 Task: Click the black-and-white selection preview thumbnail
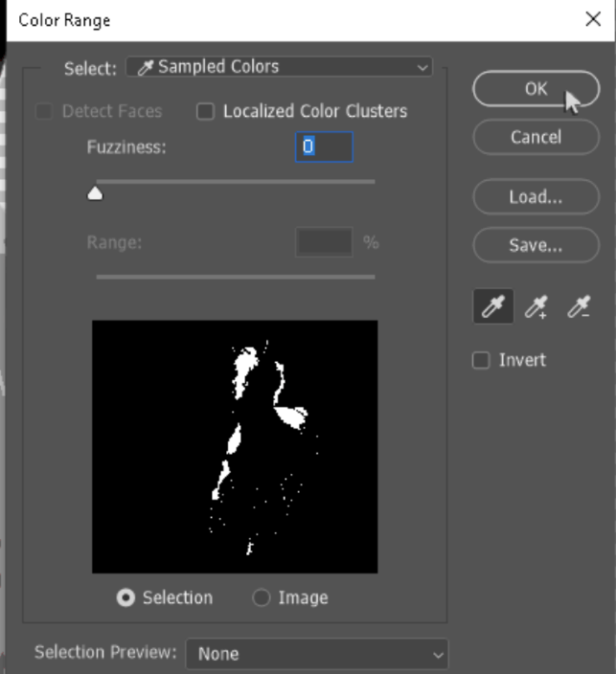coord(235,446)
